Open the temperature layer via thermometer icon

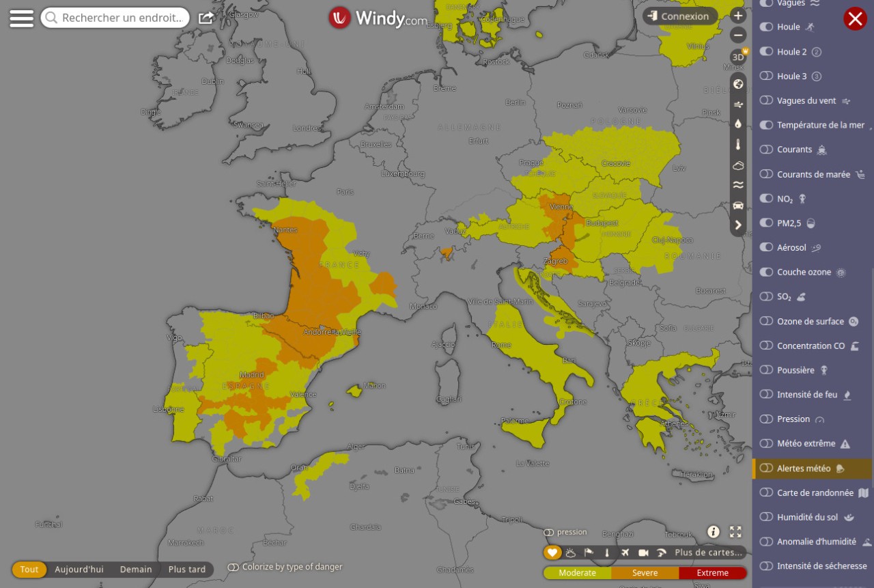tap(738, 145)
